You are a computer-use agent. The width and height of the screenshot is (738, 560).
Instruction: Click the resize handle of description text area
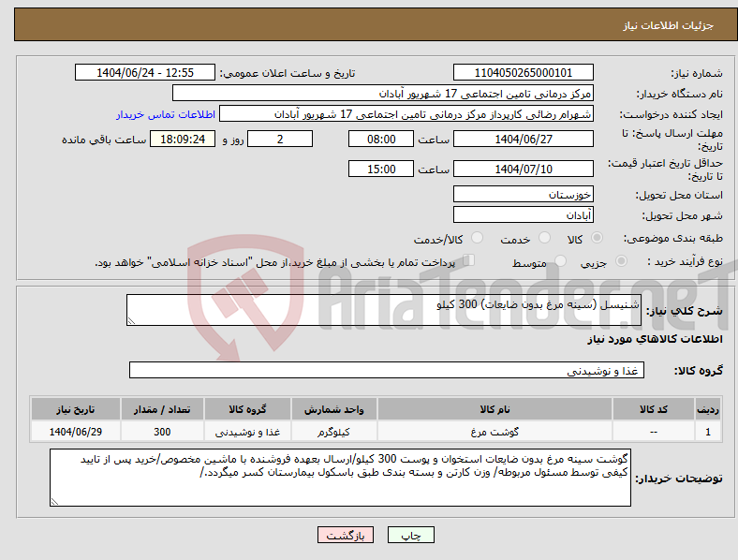click(131, 321)
